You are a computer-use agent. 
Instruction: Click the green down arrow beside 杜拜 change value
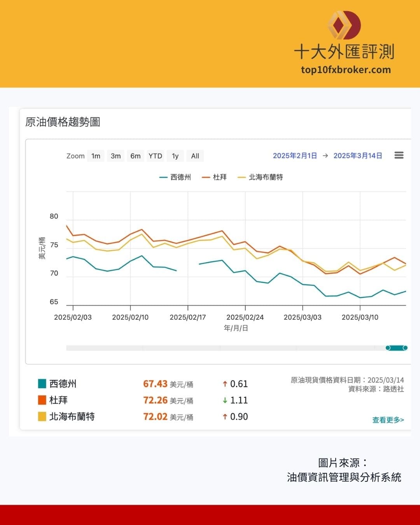pyautogui.click(x=225, y=400)
